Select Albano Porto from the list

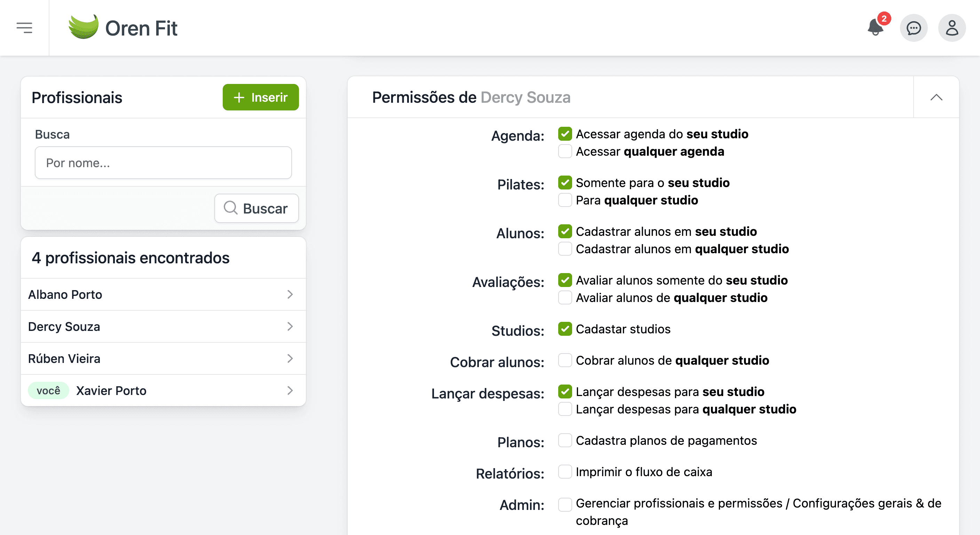[x=163, y=294]
